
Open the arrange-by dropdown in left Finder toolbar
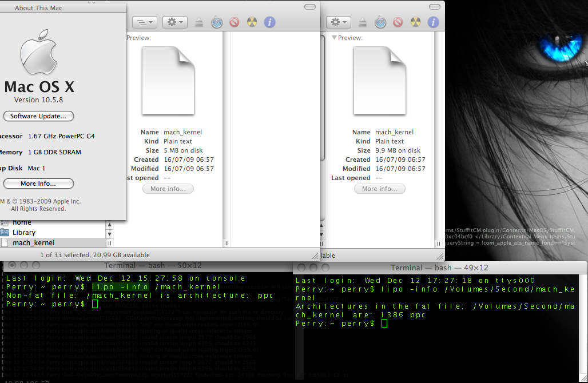click(x=144, y=22)
